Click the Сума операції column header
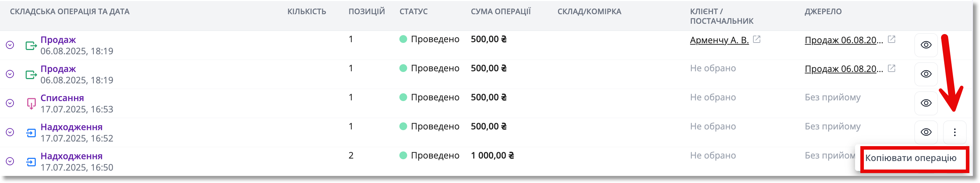Viewport: 980px width, 183px height. (501, 11)
